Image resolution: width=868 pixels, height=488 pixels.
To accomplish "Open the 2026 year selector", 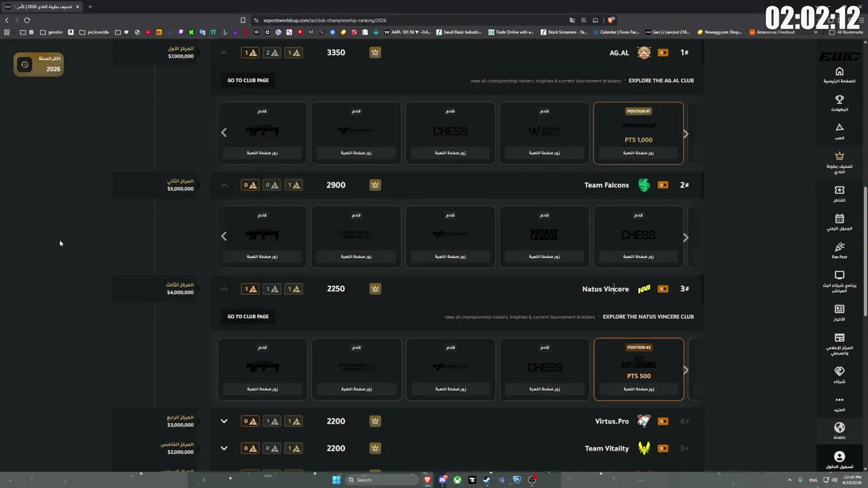I will click(39, 64).
